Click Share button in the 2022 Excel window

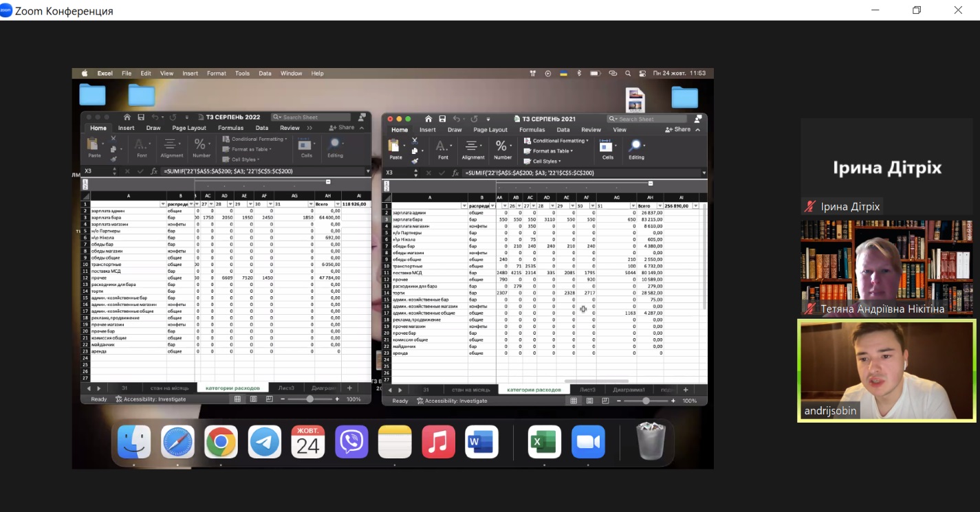pos(342,128)
